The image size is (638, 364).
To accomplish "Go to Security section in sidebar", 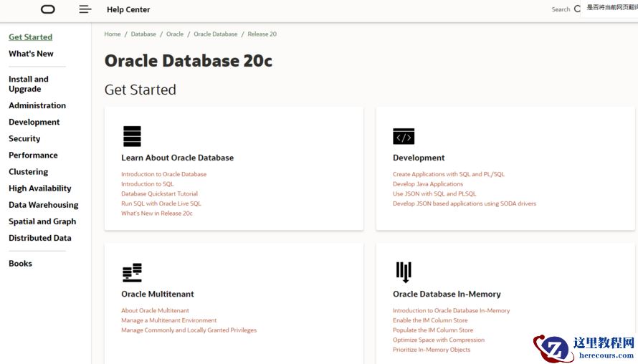I will [24, 138].
